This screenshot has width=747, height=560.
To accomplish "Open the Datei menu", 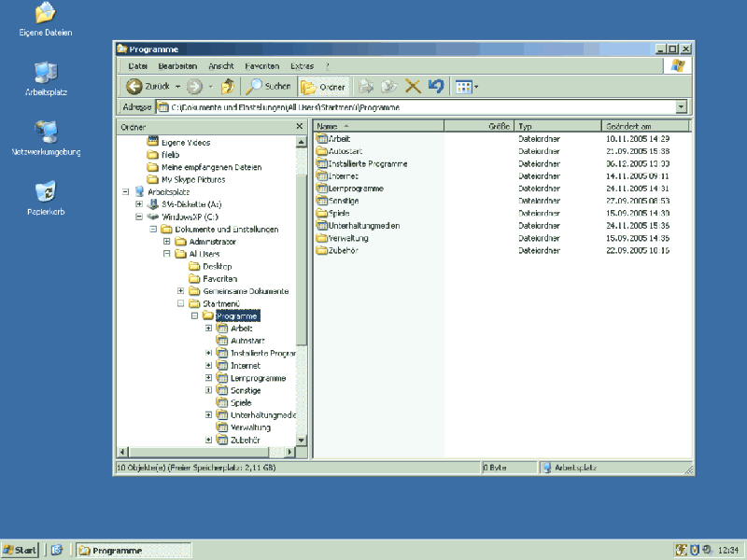I will click(x=137, y=66).
